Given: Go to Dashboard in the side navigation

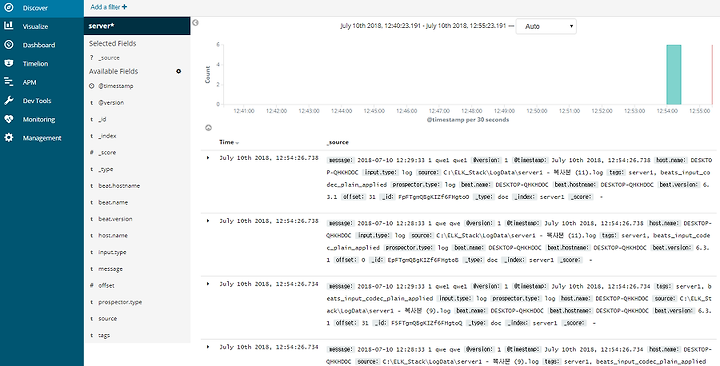Looking at the screenshot, I should tap(39, 45).
